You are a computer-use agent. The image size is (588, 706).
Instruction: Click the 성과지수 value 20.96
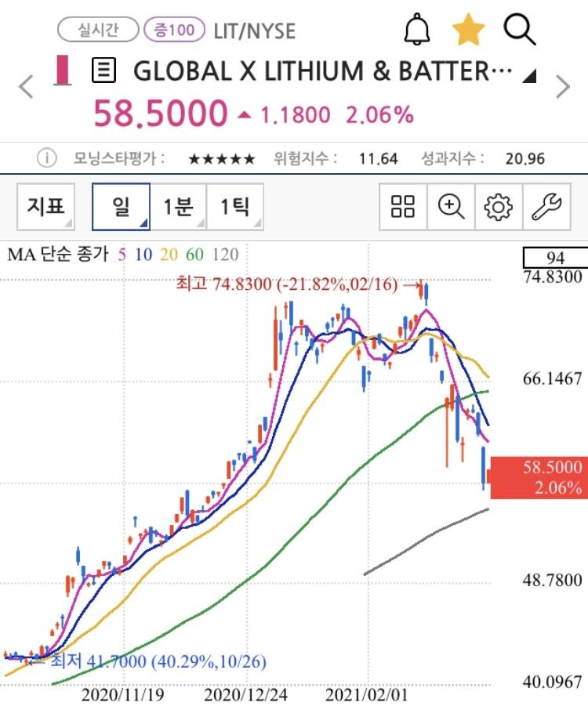525,158
